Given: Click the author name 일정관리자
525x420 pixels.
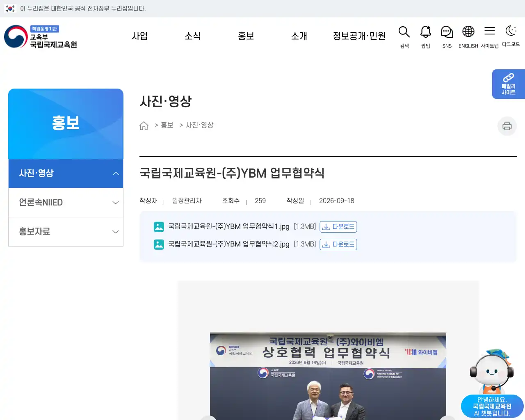Looking at the screenshot, I should pyautogui.click(x=187, y=201).
